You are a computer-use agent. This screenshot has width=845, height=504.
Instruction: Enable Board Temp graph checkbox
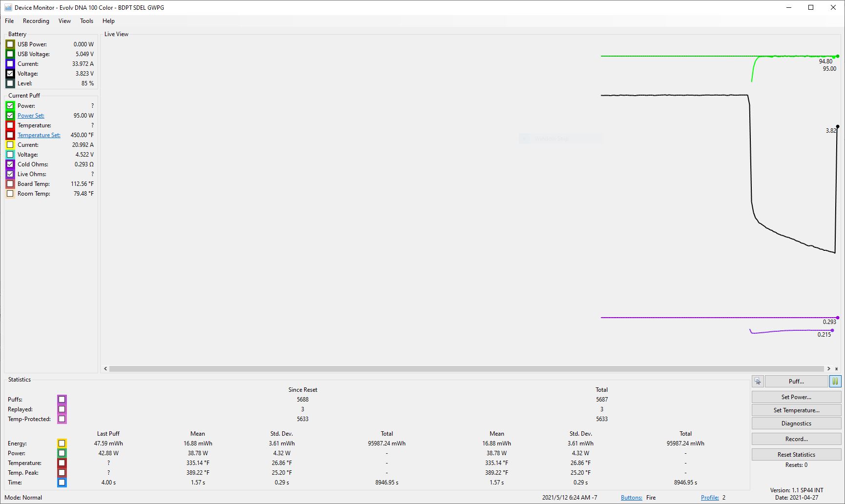(10, 184)
